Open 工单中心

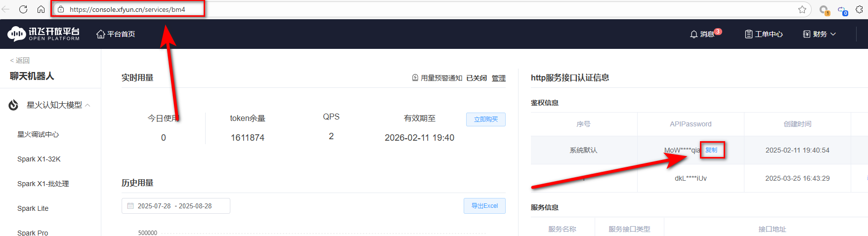pos(764,34)
